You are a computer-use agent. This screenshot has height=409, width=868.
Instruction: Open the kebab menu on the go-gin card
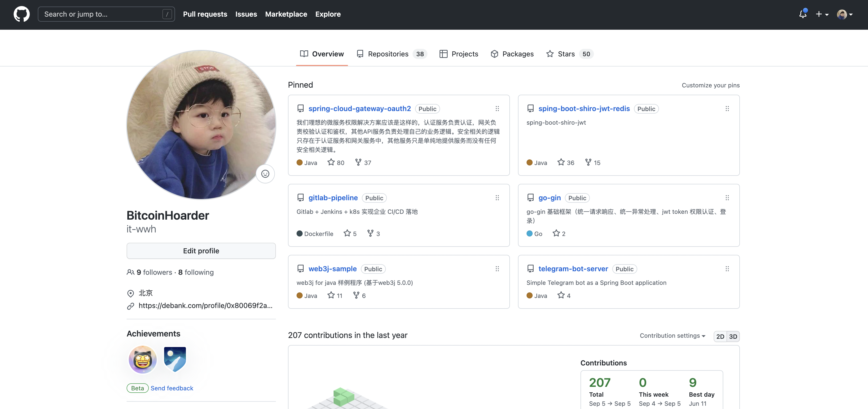728,198
